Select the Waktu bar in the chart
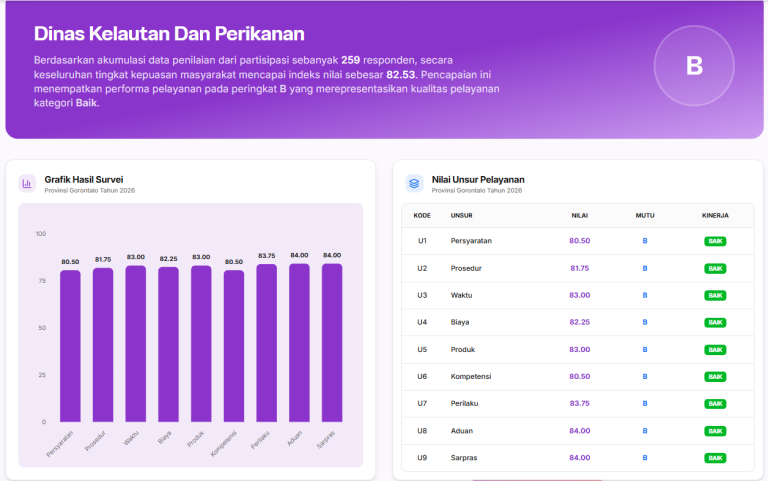The image size is (768, 481). coord(136,344)
